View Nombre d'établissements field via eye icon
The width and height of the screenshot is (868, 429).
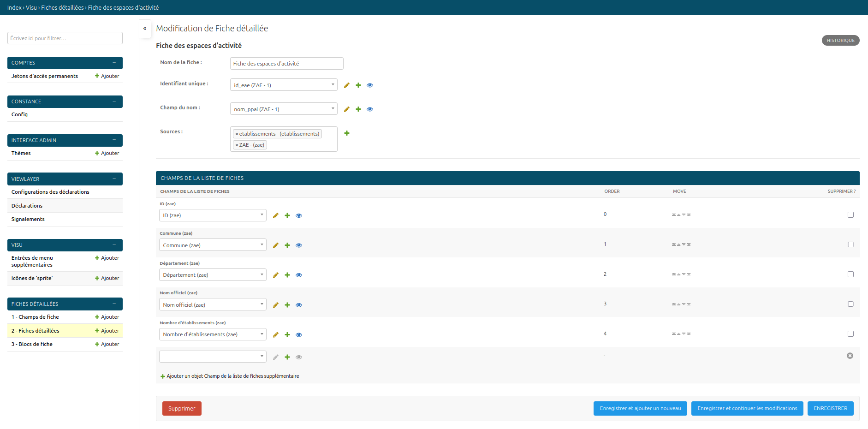(299, 335)
